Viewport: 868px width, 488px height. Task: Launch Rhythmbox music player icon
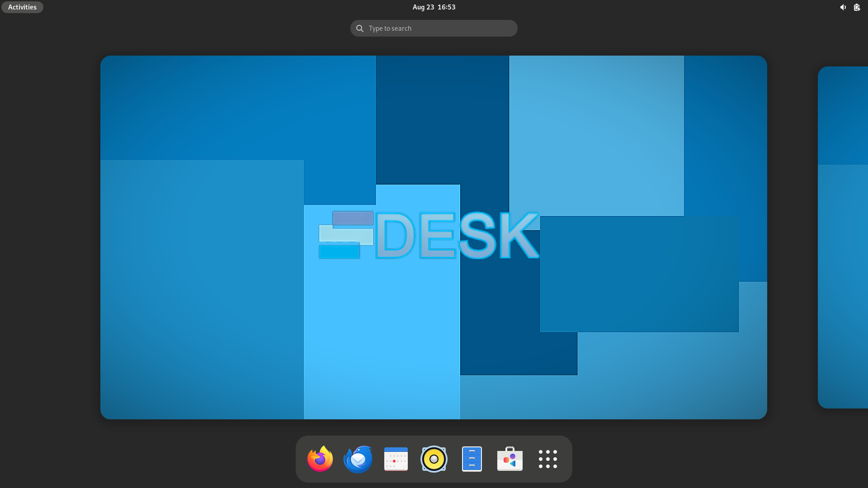click(434, 459)
